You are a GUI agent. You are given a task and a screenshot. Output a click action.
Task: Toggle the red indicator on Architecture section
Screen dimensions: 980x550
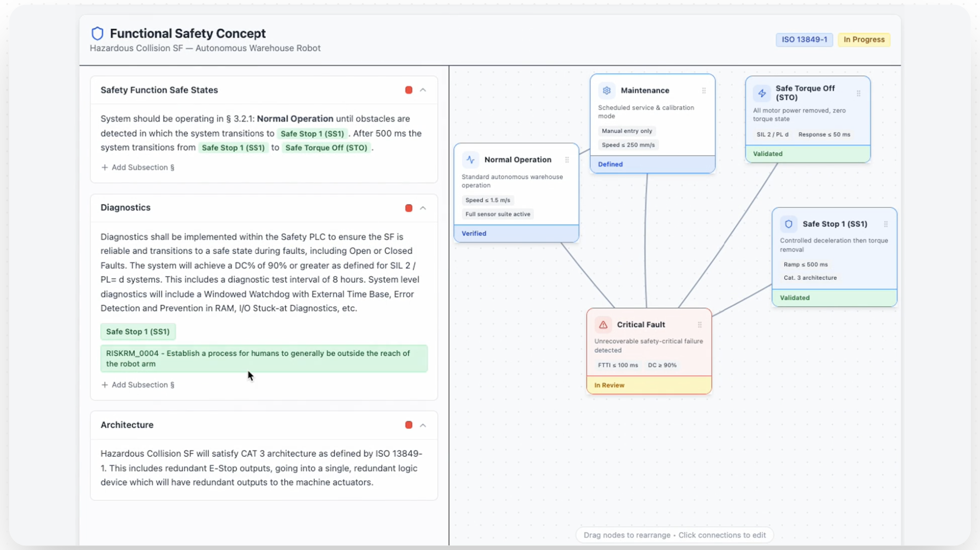point(409,425)
